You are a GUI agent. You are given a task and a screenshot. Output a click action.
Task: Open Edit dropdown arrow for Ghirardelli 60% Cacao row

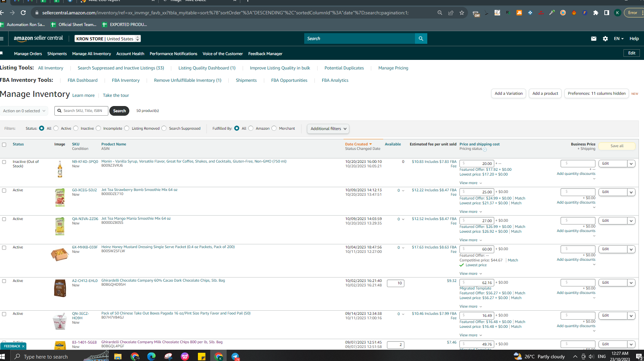point(631,283)
